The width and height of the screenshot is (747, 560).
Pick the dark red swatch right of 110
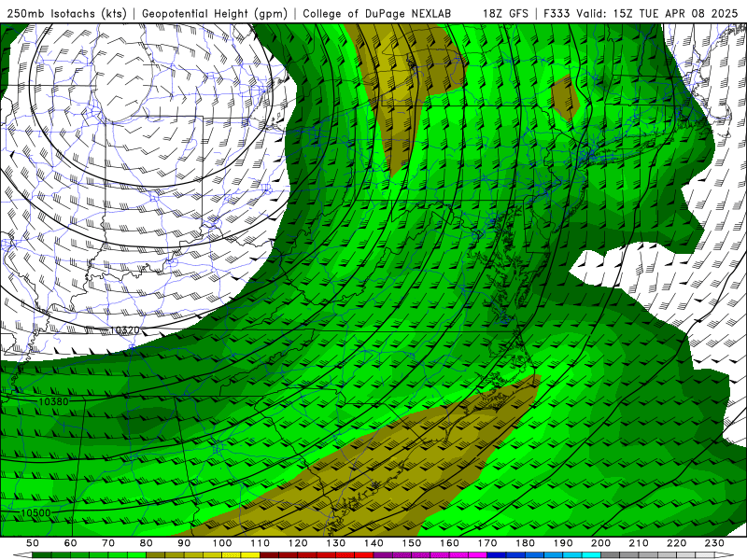click(269, 554)
